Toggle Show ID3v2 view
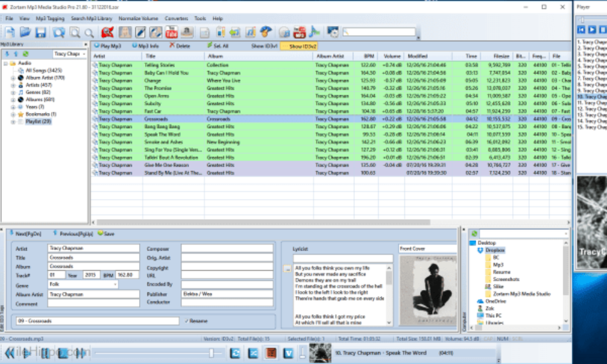This screenshot has width=607, height=364. pyautogui.click(x=299, y=46)
